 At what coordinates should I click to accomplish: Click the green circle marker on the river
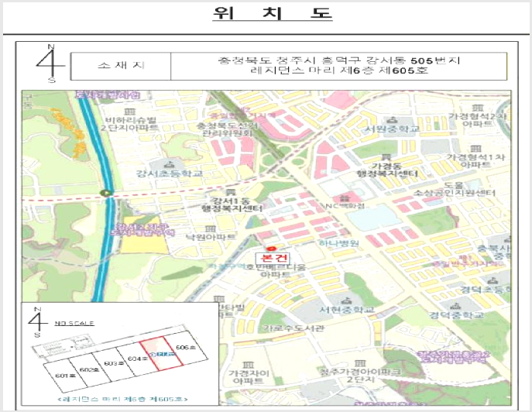click(107, 193)
